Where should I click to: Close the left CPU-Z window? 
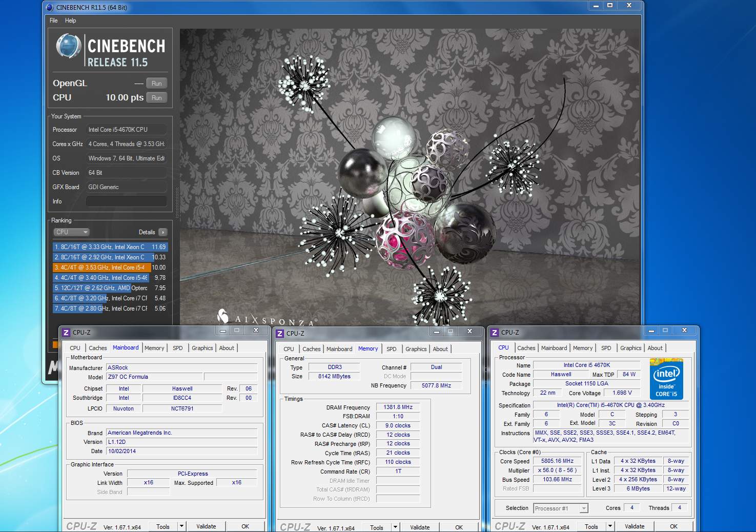coord(256,331)
